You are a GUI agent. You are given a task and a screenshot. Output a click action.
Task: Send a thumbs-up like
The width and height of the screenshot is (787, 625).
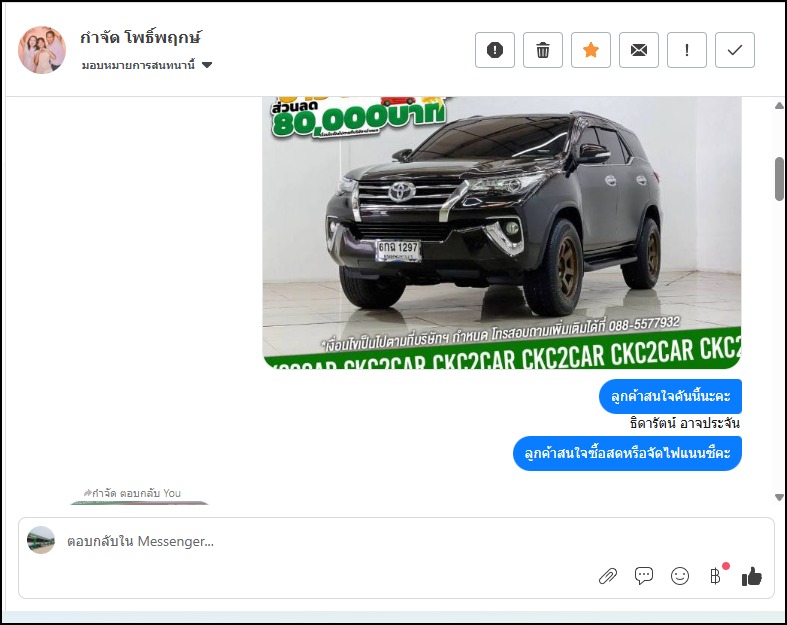752,576
